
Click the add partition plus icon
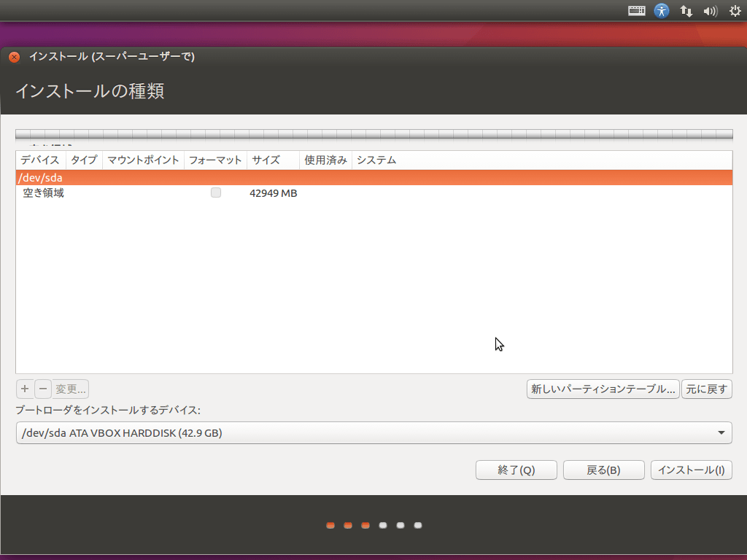[x=24, y=389]
